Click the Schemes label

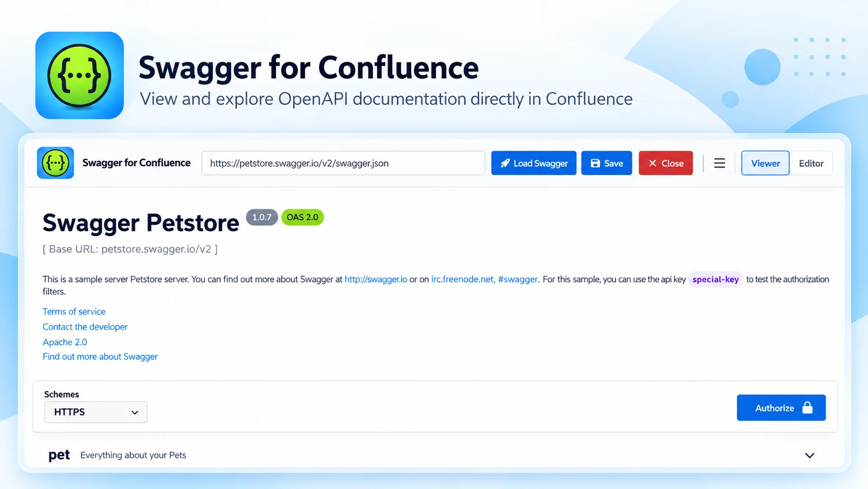(x=61, y=394)
